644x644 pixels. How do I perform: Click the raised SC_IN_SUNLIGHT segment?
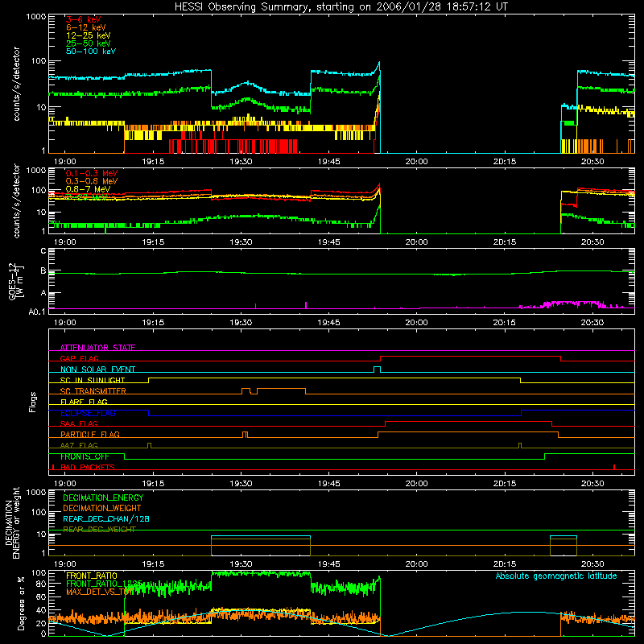pyautogui.click(x=334, y=378)
